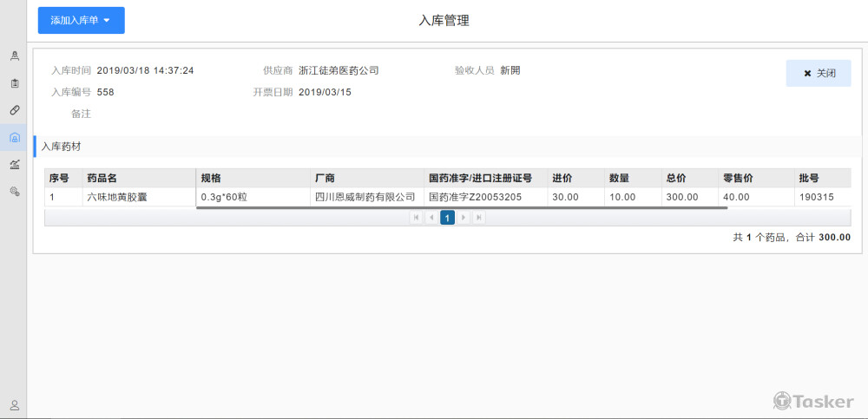Click the 入库编号 value 558
The width and height of the screenshot is (868, 419).
pyautogui.click(x=105, y=93)
